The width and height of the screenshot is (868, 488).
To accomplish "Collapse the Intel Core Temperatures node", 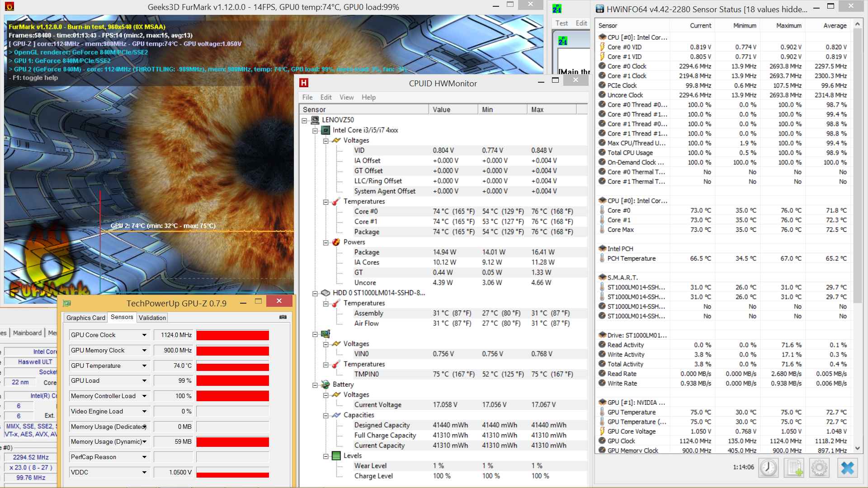I will pos(325,202).
